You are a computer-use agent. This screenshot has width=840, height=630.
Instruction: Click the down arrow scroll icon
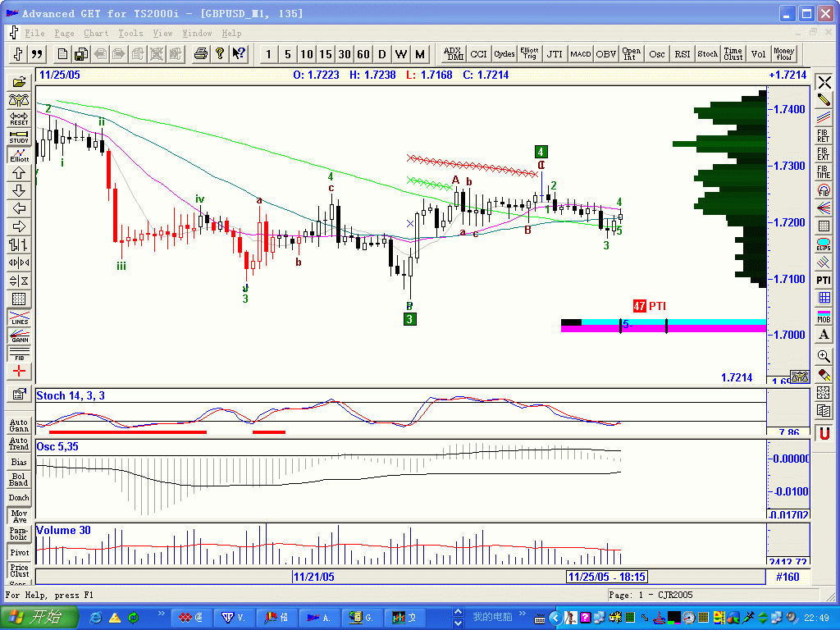click(x=19, y=190)
